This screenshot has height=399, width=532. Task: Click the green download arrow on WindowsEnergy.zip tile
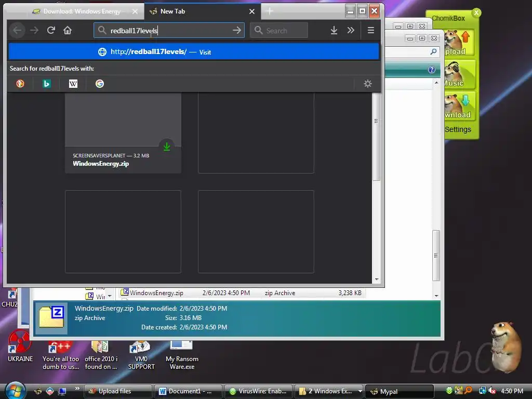(167, 147)
